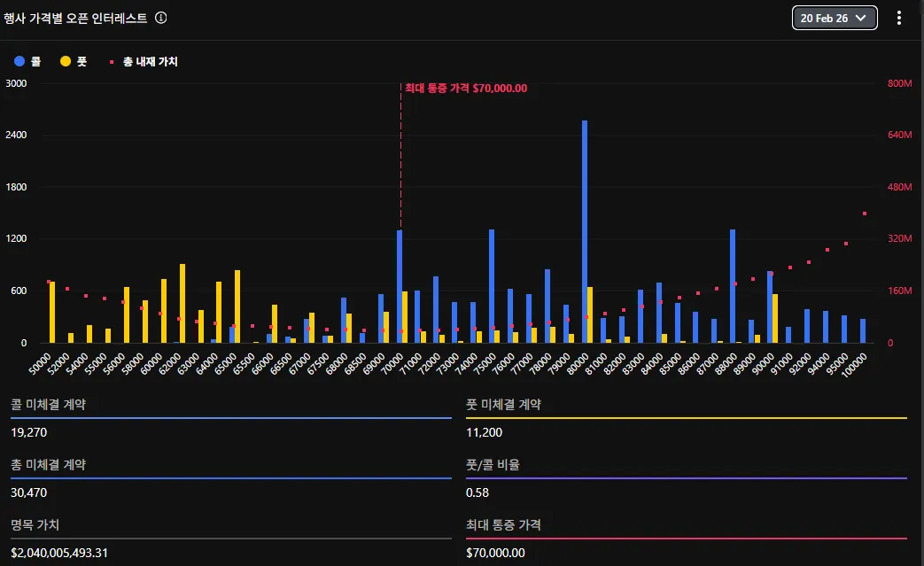Image resolution: width=924 pixels, height=566 pixels.
Task: Click the blue call bar at strike 70000
Action: tap(400, 287)
